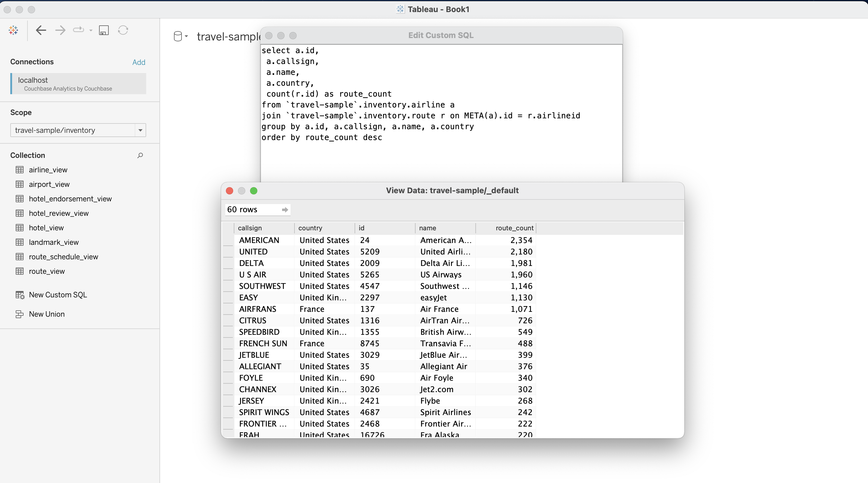This screenshot has height=483, width=868.
Task: Click route count value 2,354
Action: [506, 240]
